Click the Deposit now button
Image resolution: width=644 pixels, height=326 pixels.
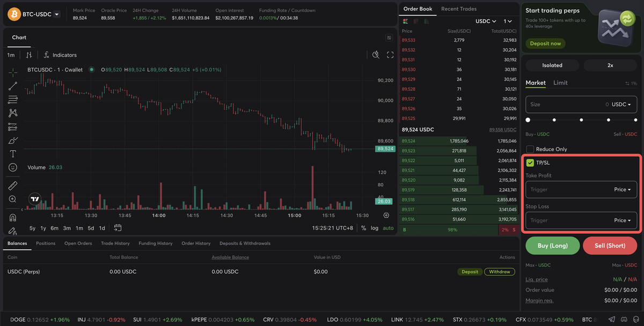545,43
